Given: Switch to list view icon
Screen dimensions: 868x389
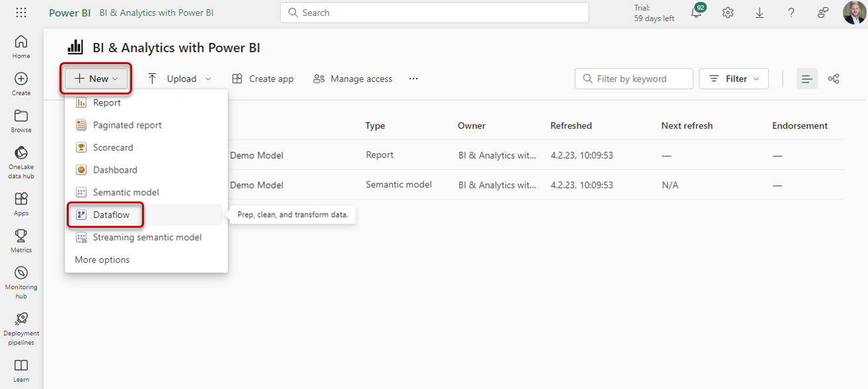Looking at the screenshot, I should coord(806,79).
